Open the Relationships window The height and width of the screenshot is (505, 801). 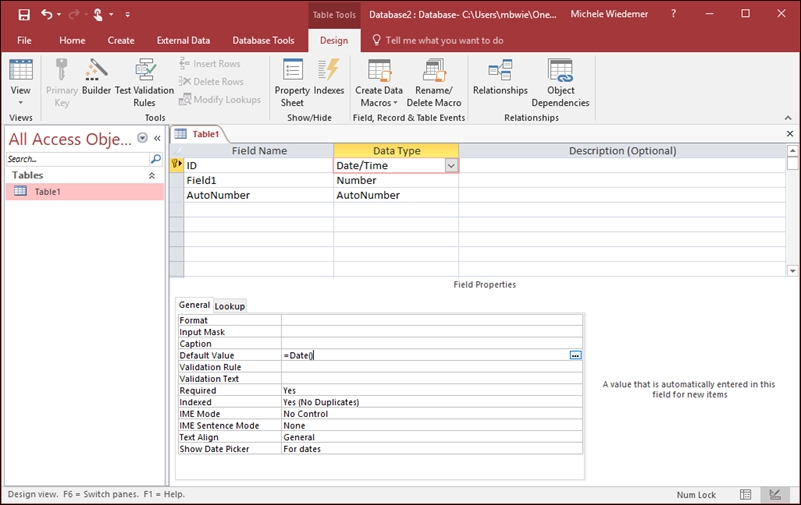[x=500, y=77]
